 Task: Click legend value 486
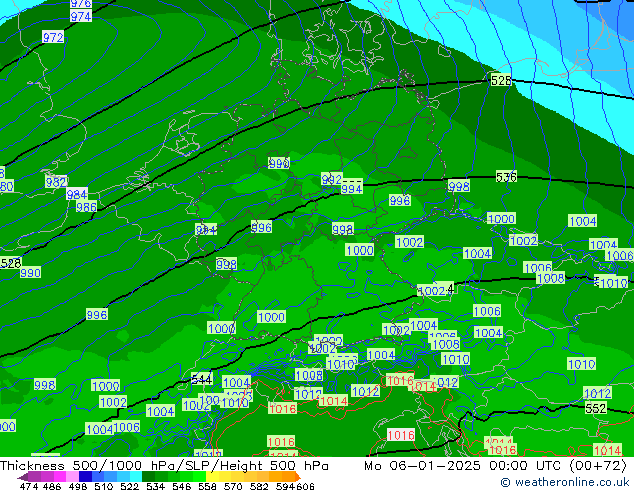[52, 486]
